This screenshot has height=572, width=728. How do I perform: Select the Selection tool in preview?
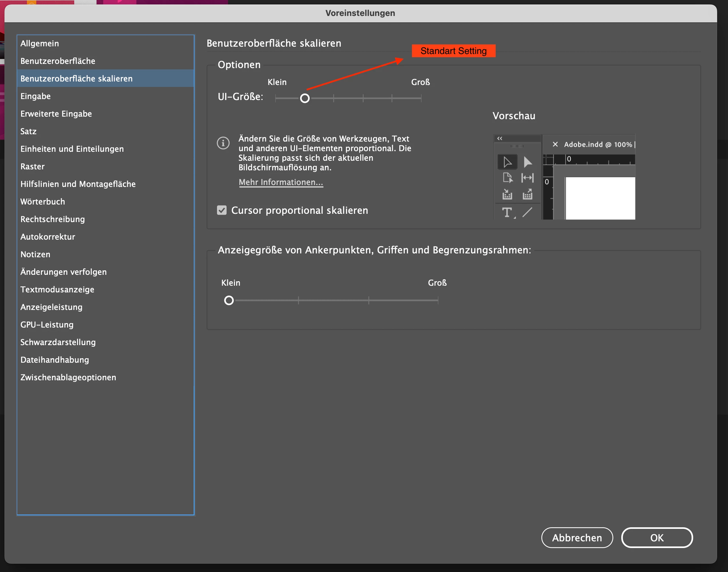[507, 162]
